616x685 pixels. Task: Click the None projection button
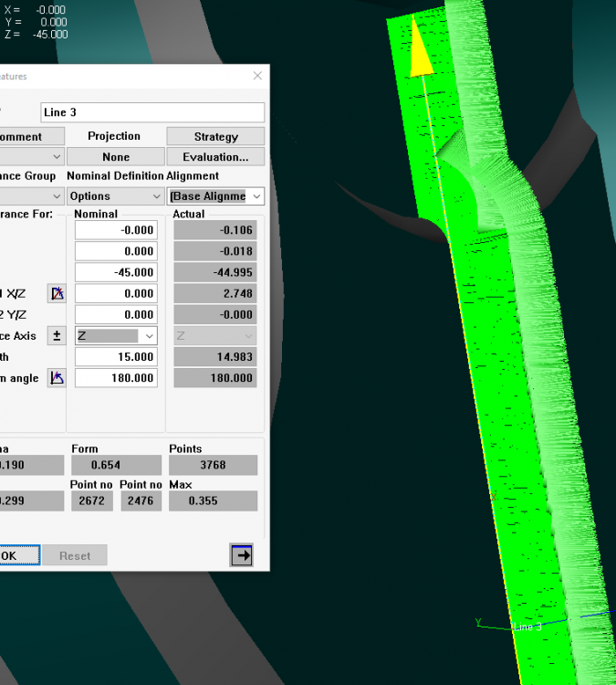[115, 157]
